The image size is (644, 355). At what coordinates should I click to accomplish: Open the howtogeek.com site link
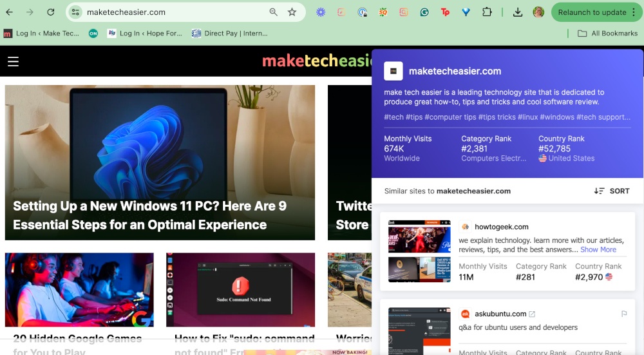point(501,227)
